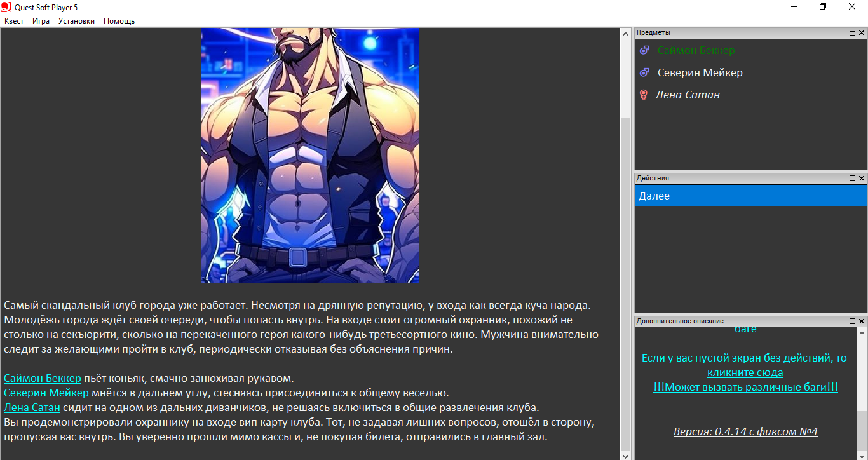Maximize the Дополнительное описание panel
Screen dimensions: 868x460
point(852,321)
